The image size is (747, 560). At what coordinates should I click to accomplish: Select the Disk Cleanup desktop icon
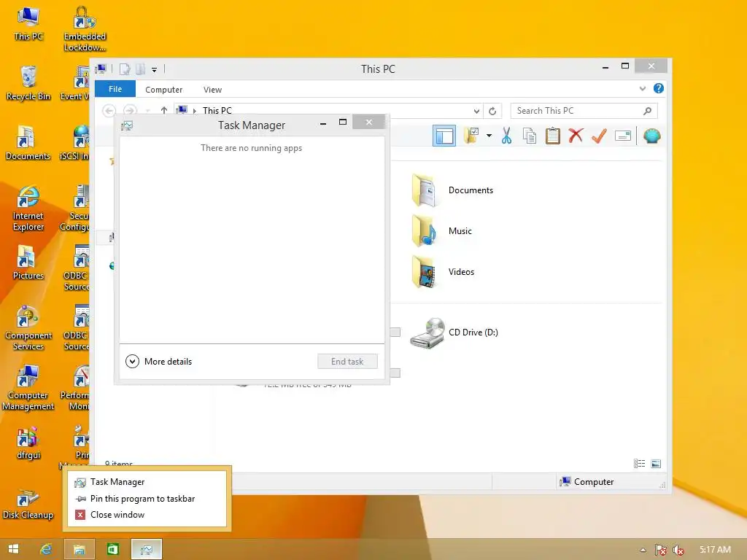pyautogui.click(x=28, y=503)
